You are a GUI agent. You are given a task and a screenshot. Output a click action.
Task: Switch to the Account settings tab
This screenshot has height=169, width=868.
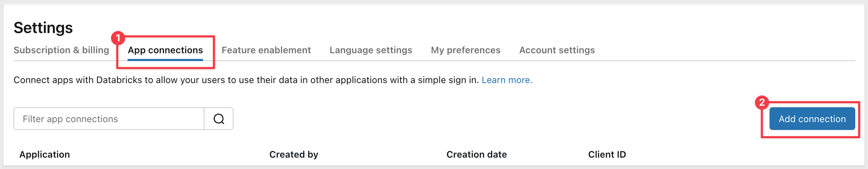(x=557, y=50)
